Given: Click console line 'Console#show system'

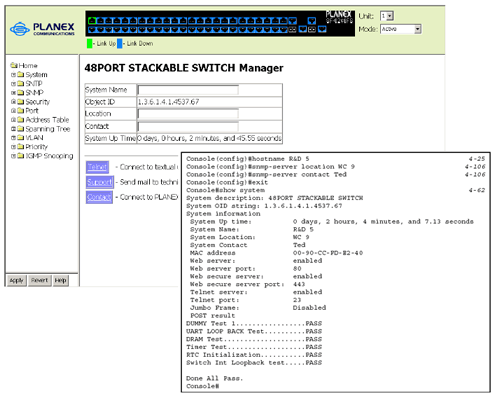Looking at the screenshot, I should tap(225, 190).
